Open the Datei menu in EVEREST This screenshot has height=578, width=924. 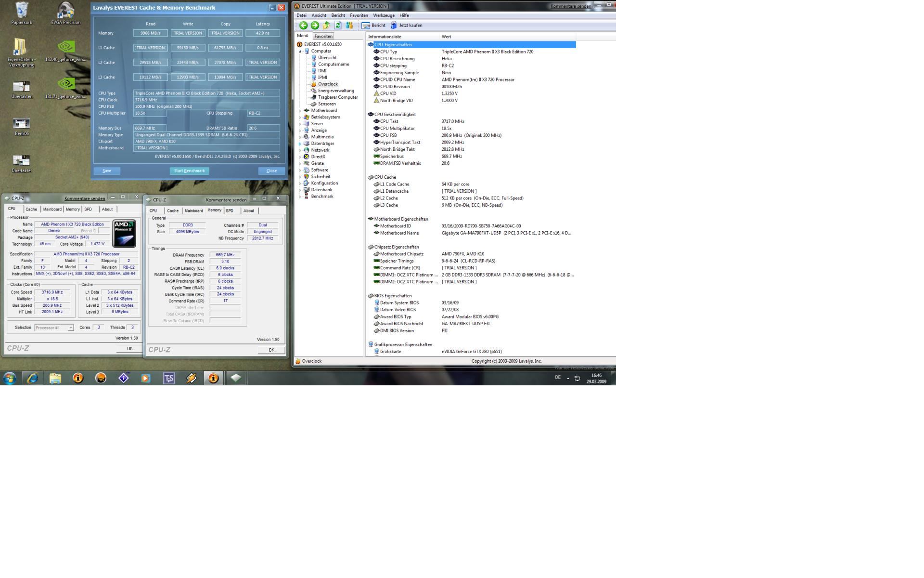click(301, 15)
